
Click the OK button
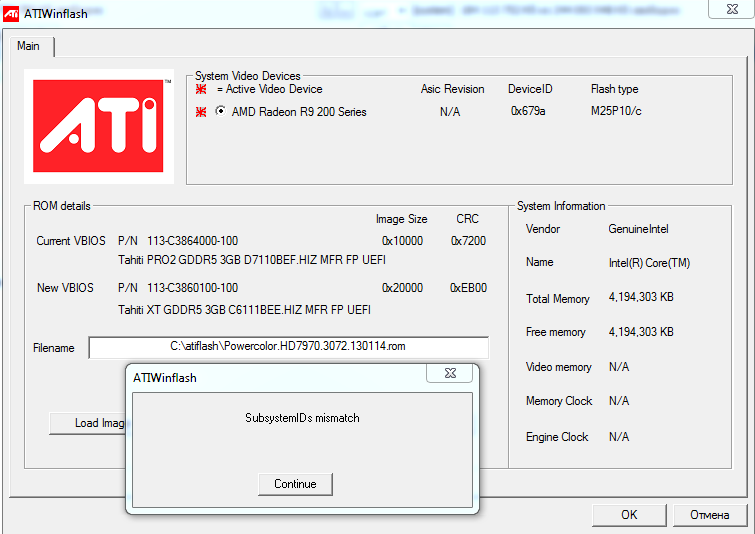point(629,515)
